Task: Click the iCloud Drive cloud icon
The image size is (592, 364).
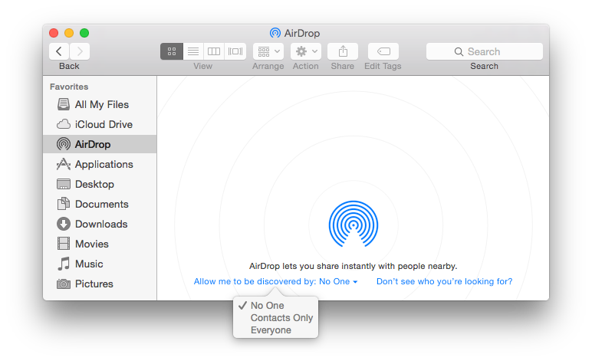Action: click(64, 124)
